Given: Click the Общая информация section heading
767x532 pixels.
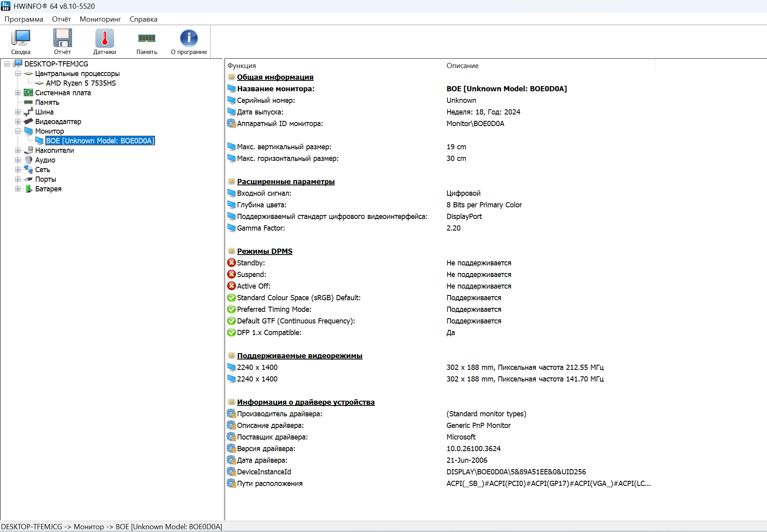Looking at the screenshot, I should 275,77.
